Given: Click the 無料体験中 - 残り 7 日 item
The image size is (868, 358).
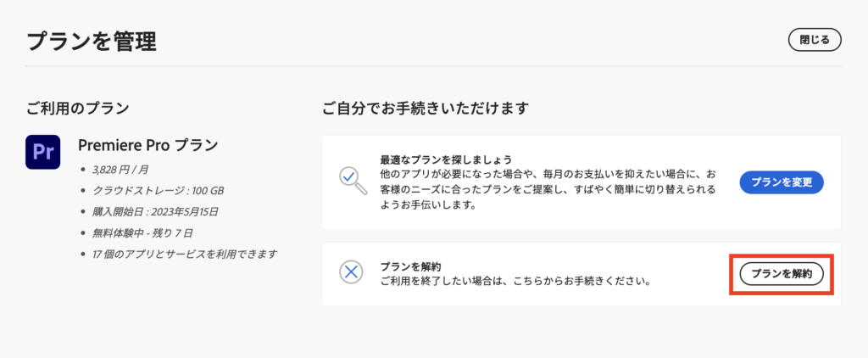Looking at the screenshot, I should (x=142, y=232).
